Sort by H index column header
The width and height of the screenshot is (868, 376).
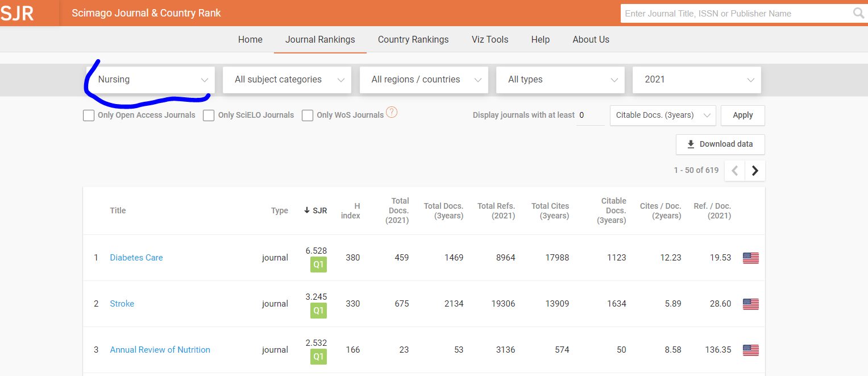[351, 210]
